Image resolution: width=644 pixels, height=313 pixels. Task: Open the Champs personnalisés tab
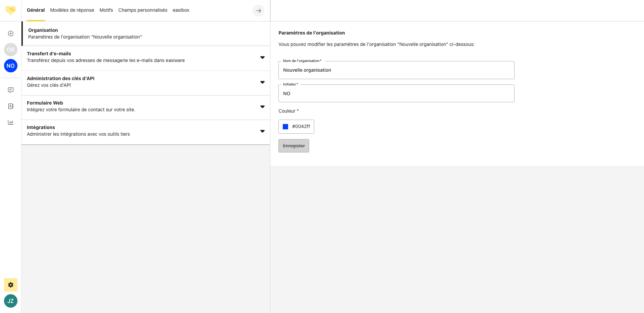143,10
